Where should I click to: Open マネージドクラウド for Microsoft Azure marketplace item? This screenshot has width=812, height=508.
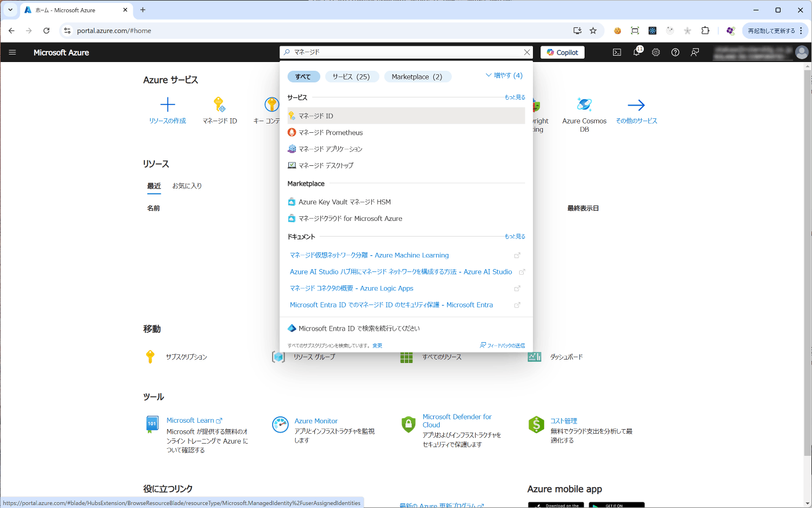coord(406,219)
